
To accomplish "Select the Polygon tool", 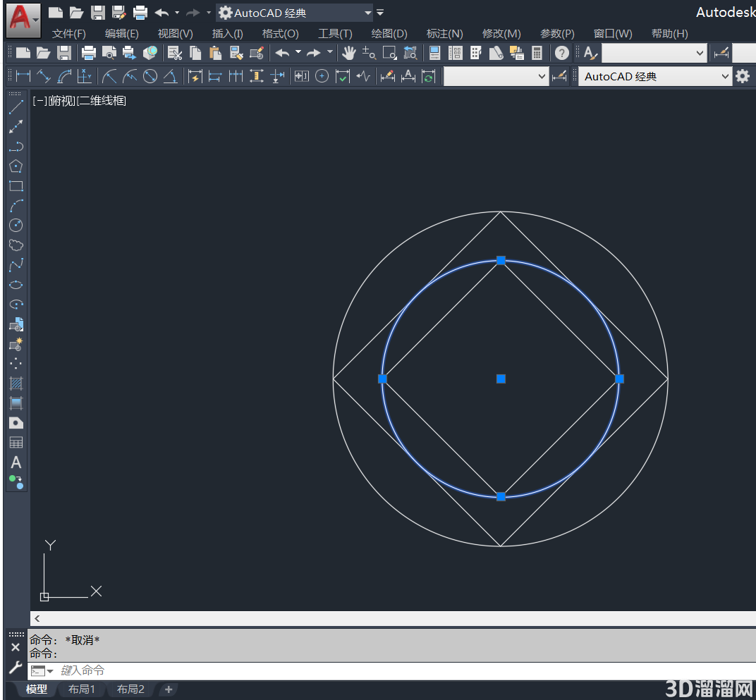I will 16,166.
